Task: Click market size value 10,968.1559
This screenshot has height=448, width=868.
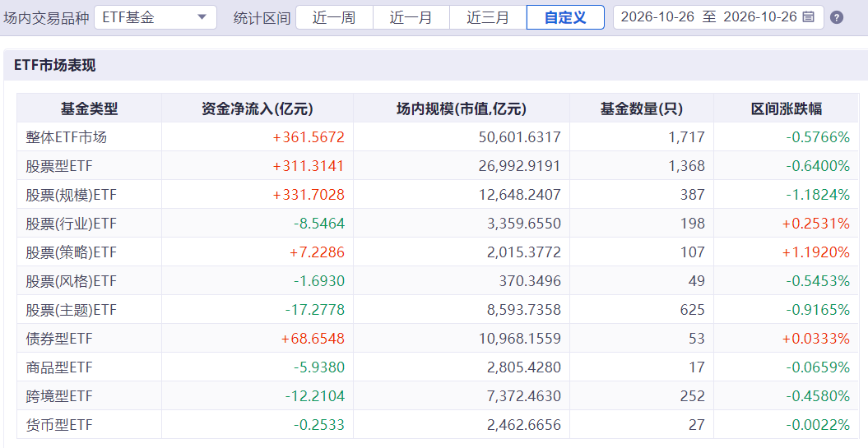Action: [x=520, y=339]
